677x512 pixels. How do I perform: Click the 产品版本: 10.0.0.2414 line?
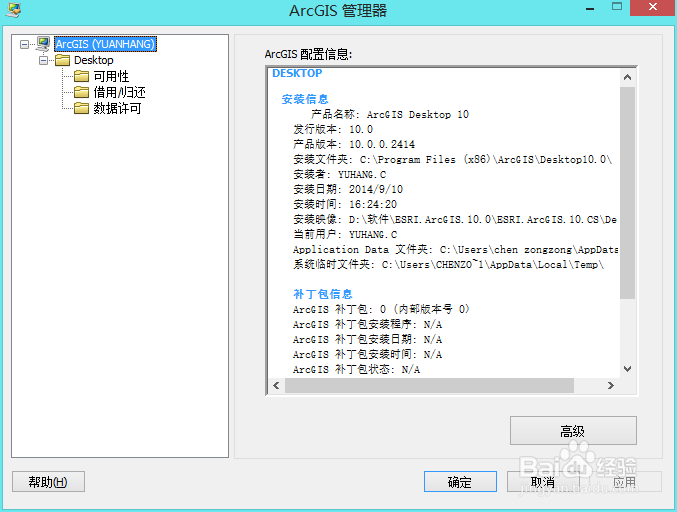click(354, 144)
